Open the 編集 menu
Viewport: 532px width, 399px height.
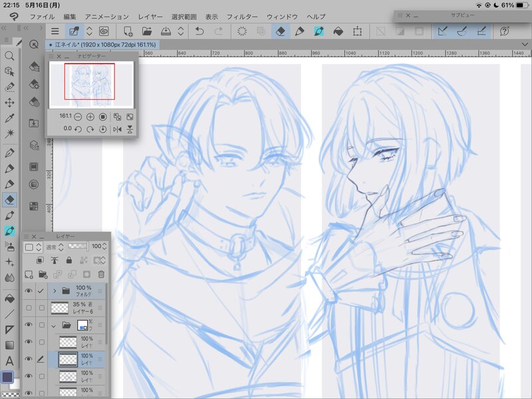click(70, 17)
